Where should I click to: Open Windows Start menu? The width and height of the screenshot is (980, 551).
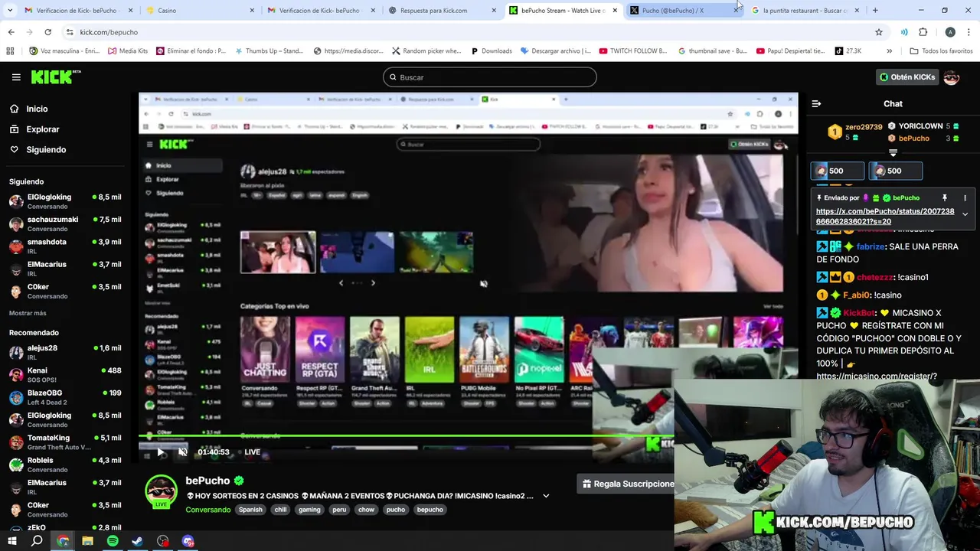pyautogui.click(x=12, y=541)
